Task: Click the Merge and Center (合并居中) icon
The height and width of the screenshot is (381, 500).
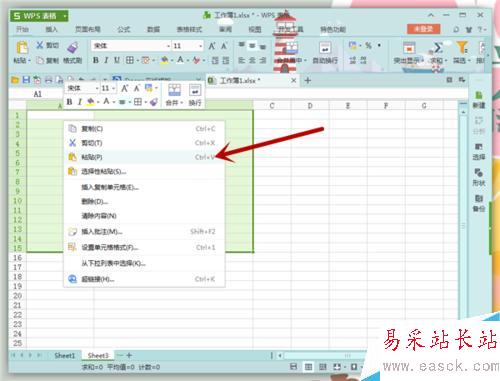Action: point(291,47)
